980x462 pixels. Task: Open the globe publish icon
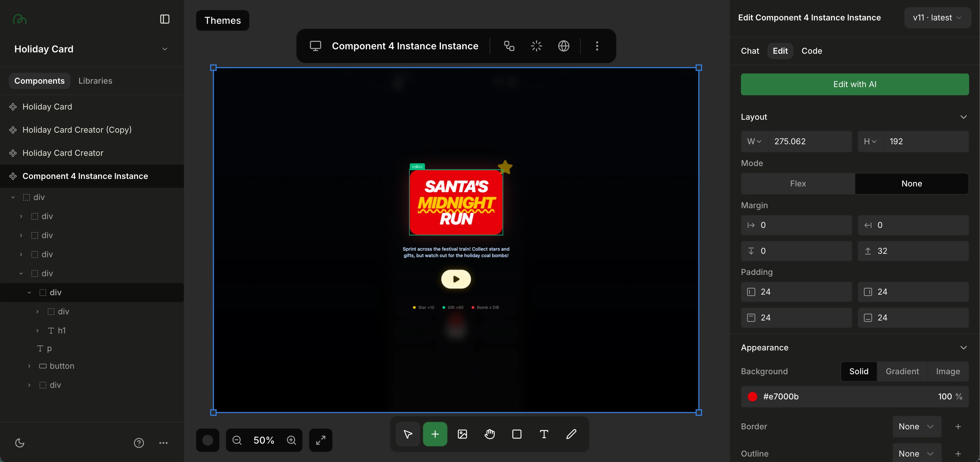[564, 46]
